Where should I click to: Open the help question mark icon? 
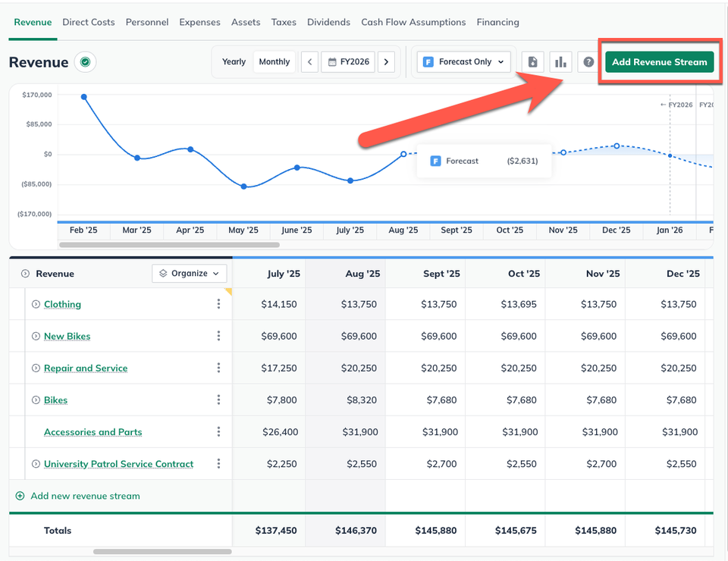point(588,61)
